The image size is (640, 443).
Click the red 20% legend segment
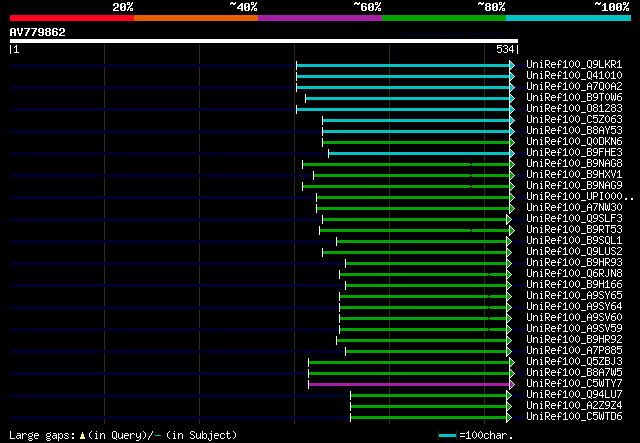(x=72, y=18)
